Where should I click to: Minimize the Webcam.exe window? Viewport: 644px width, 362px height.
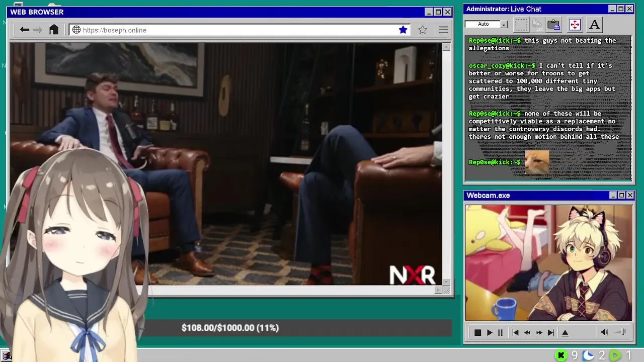point(613,195)
